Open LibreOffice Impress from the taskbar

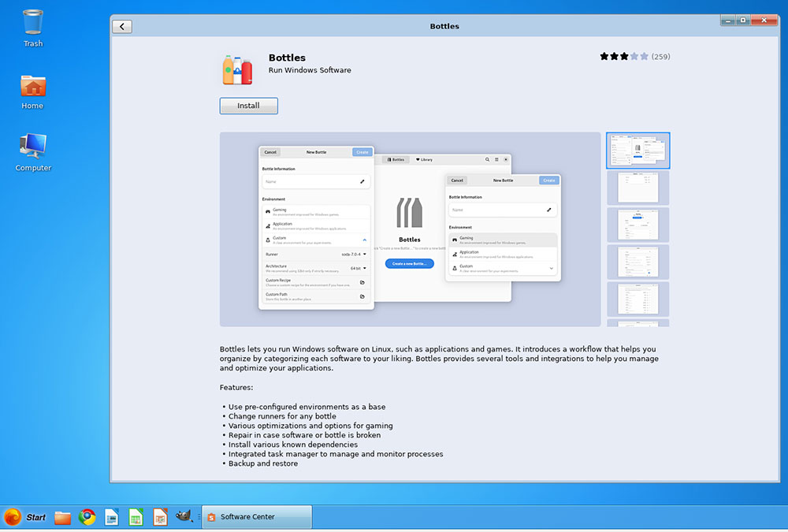[160, 517]
